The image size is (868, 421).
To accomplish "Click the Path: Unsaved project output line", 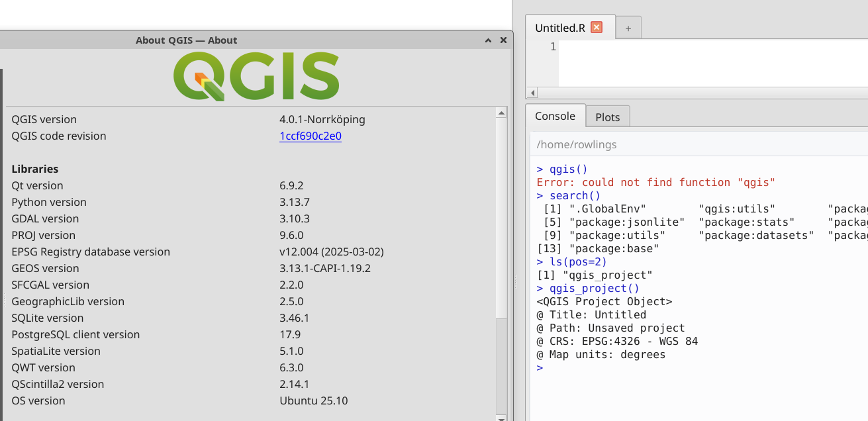I will 610,328.
